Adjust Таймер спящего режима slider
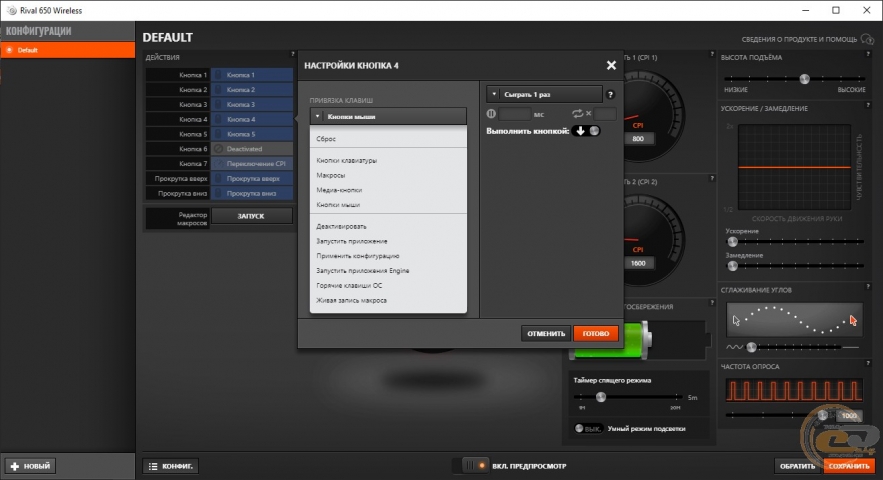This screenshot has height=480, width=883. click(601, 397)
